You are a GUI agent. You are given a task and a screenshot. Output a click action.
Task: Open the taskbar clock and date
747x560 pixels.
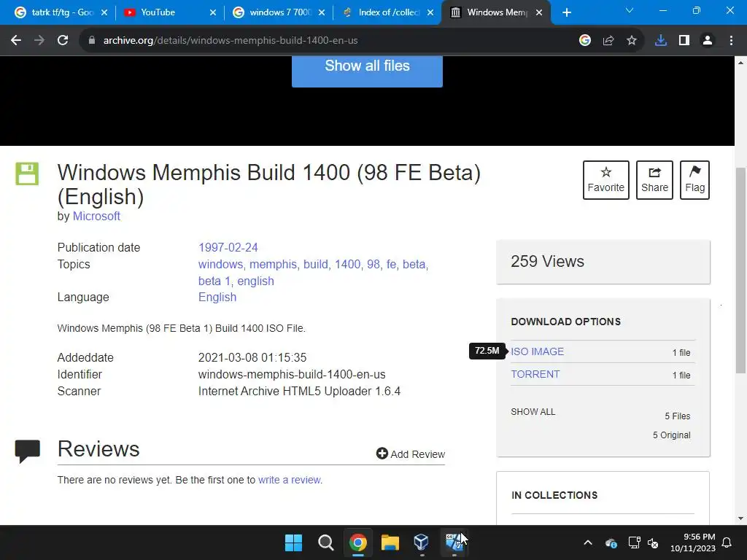point(693,542)
